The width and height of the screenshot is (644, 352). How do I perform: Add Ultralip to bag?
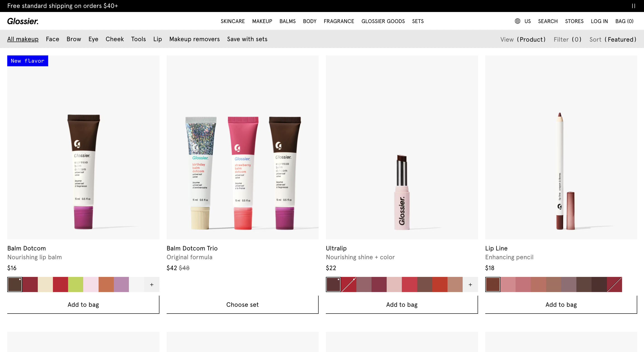point(402,304)
